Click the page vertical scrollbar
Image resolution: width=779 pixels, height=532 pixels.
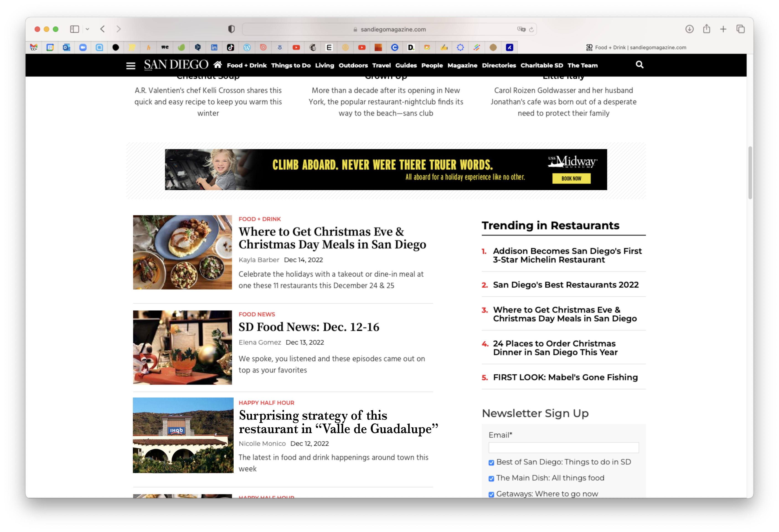(750, 173)
